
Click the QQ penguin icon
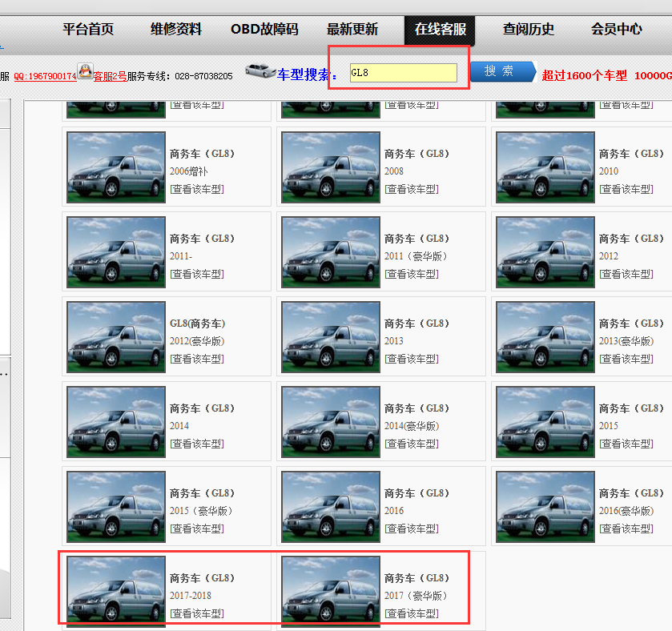(x=85, y=70)
